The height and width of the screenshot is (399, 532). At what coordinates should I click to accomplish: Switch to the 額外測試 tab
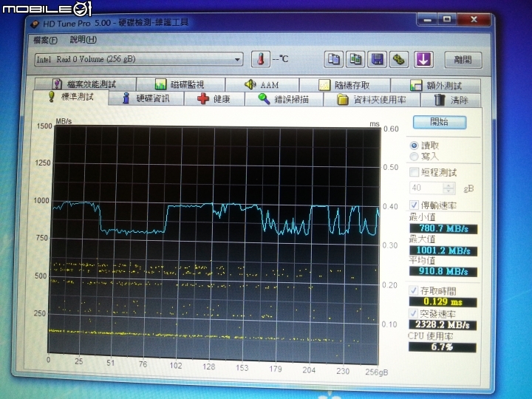click(x=436, y=86)
